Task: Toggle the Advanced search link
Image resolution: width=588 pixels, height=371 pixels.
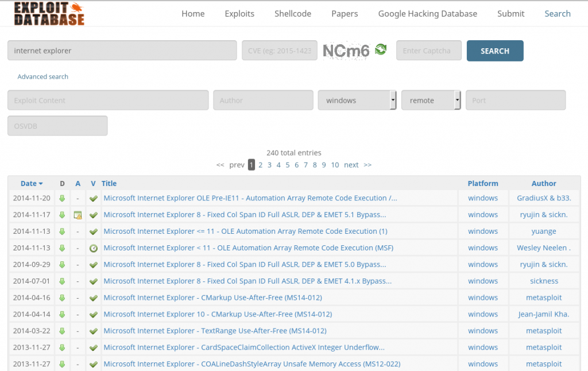Action: coord(42,76)
